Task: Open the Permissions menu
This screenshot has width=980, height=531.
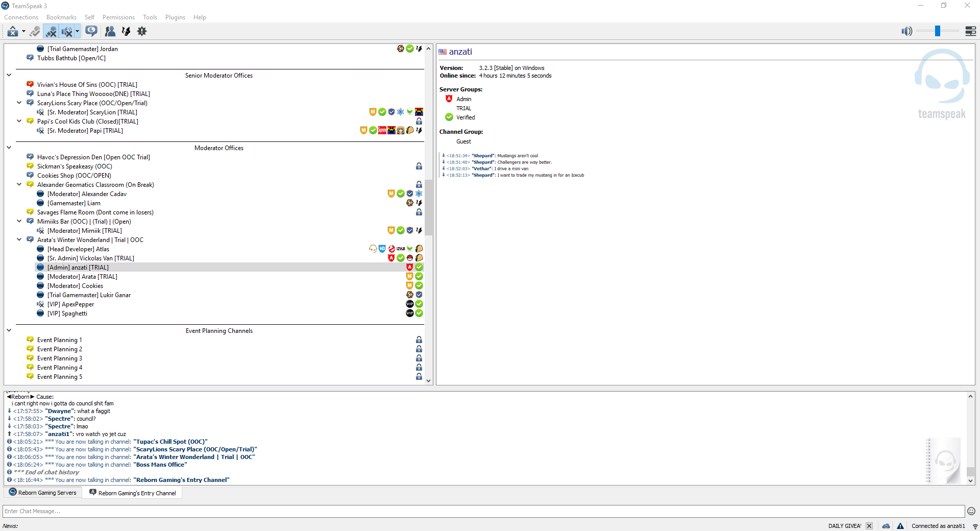Action: click(x=118, y=17)
